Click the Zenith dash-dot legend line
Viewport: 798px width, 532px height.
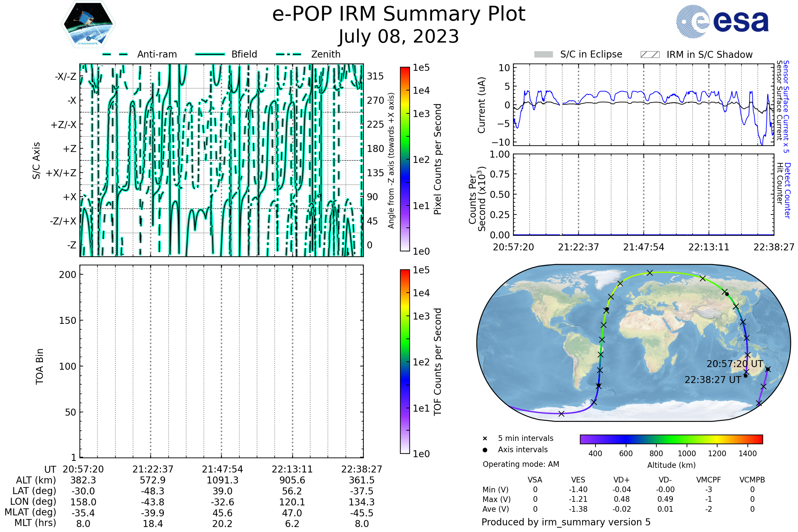pyautogui.click(x=289, y=54)
